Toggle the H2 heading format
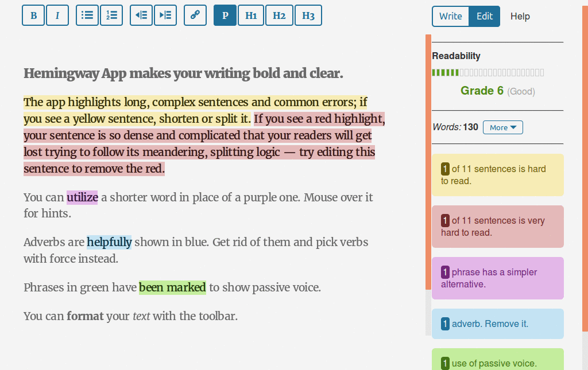The height and width of the screenshot is (370, 588). pos(279,15)
